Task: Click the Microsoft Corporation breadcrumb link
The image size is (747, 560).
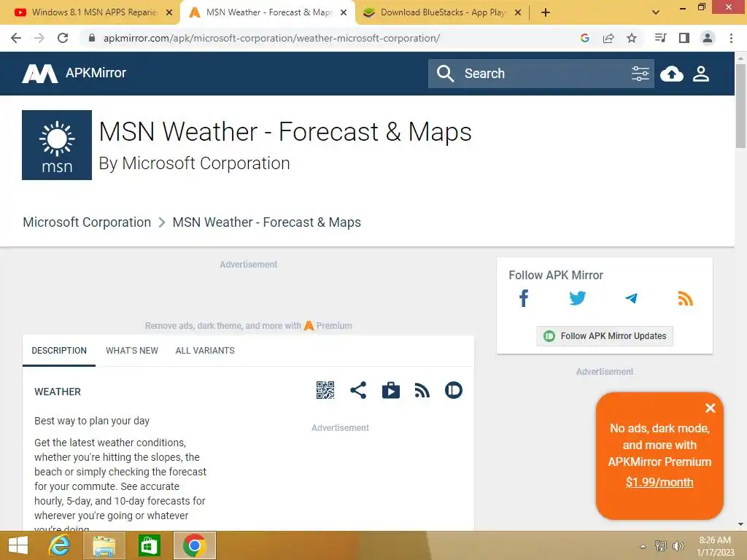Action: [87, 222]
